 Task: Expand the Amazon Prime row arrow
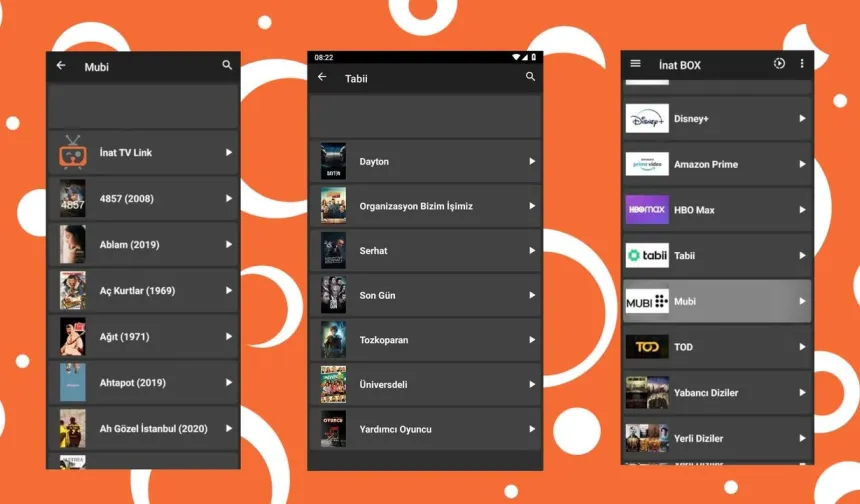tap(802, 164)
